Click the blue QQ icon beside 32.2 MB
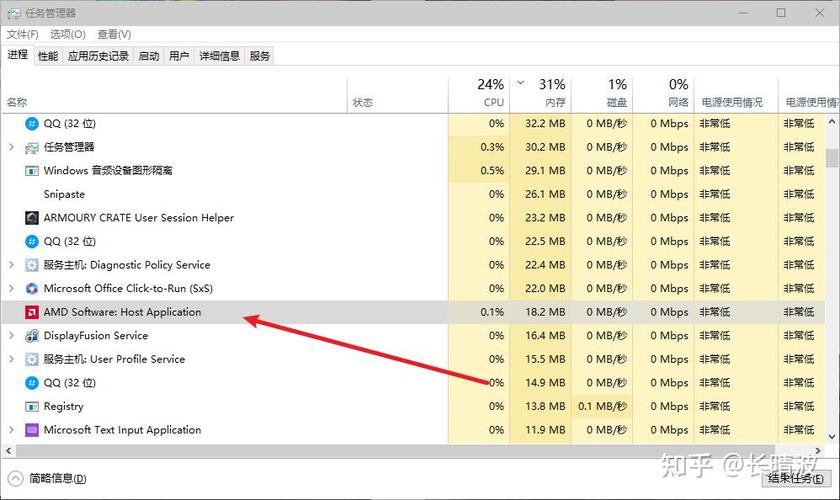Viewport: 840px width, 500px height. (x=32, y=124)
